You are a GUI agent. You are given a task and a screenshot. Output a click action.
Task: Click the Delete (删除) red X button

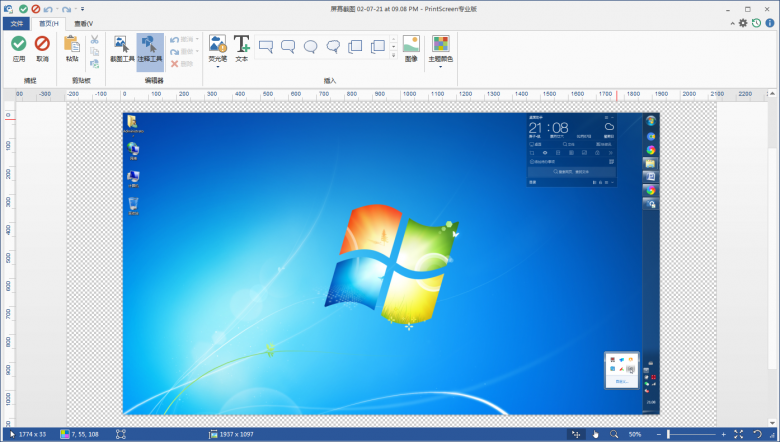[x=182, y=64]
